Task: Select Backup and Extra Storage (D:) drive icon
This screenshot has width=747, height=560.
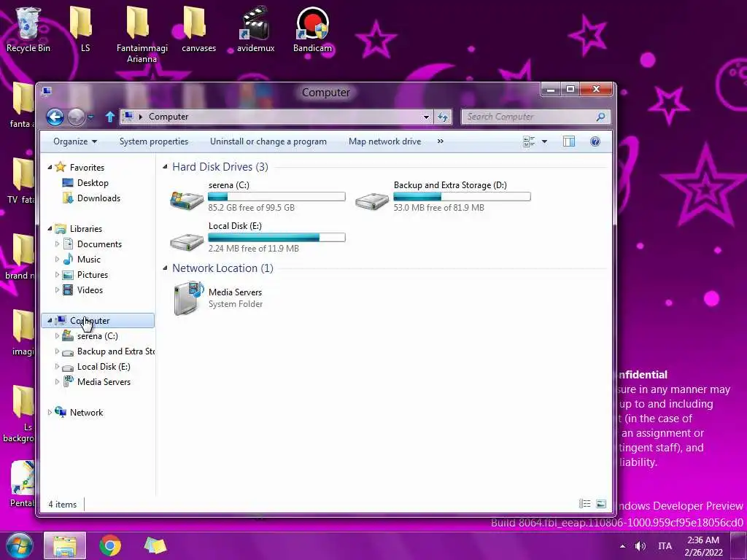Action: pos(372,201)
